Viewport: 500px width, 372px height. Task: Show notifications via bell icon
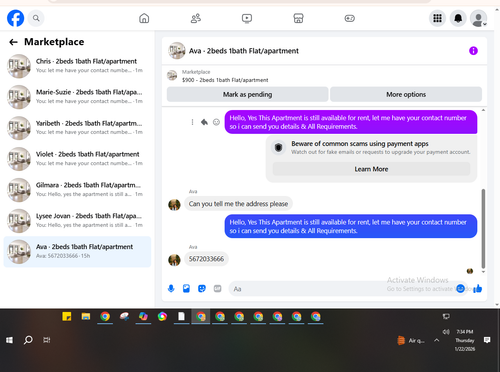pyautogui.click(x=458, y=18)
